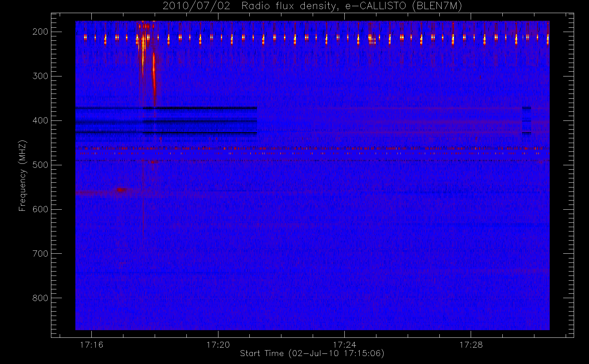This screenshot has width=589, height=364.
Task: Click the red blob near 560 MHz after 17:16
Action: click(x=121, y=190)
